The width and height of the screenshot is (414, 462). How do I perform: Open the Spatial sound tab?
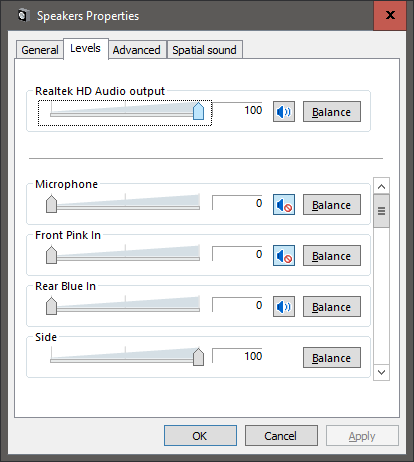pos(204,50)
